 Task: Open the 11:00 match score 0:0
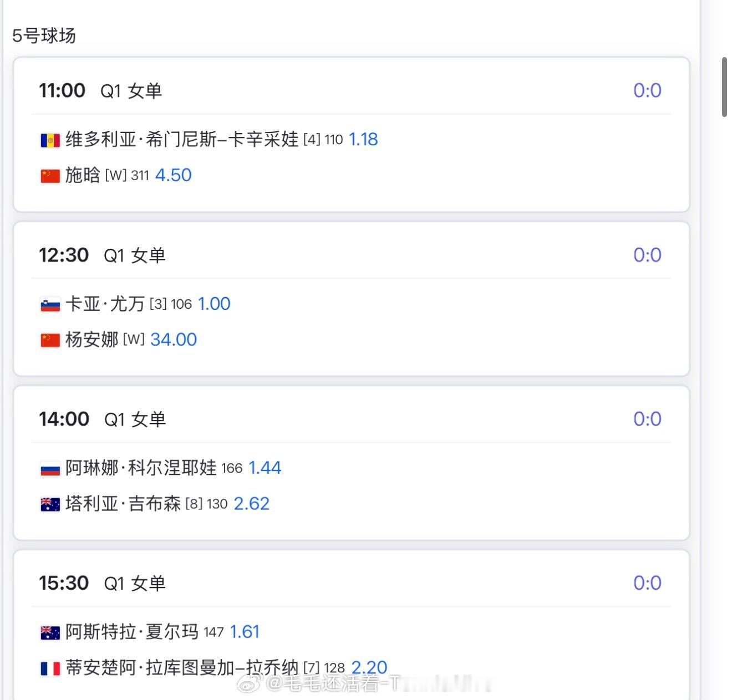click(x=647, y=90)
